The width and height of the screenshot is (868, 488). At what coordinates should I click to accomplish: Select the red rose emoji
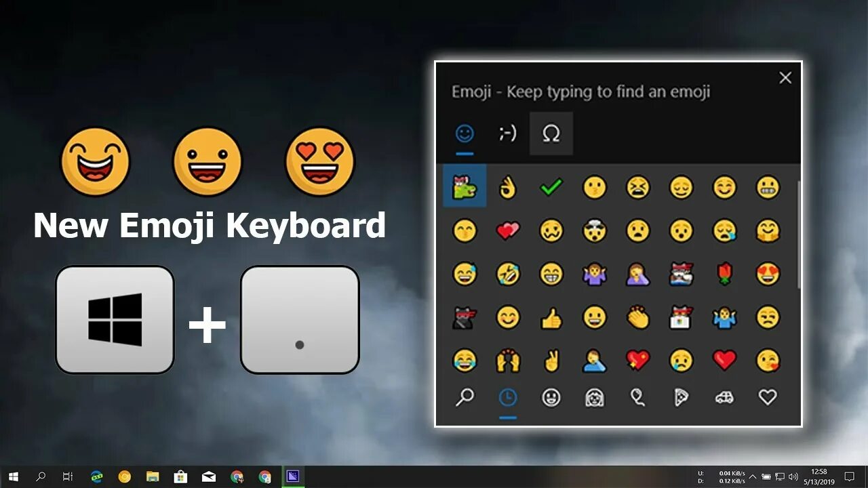coord(724,274)
